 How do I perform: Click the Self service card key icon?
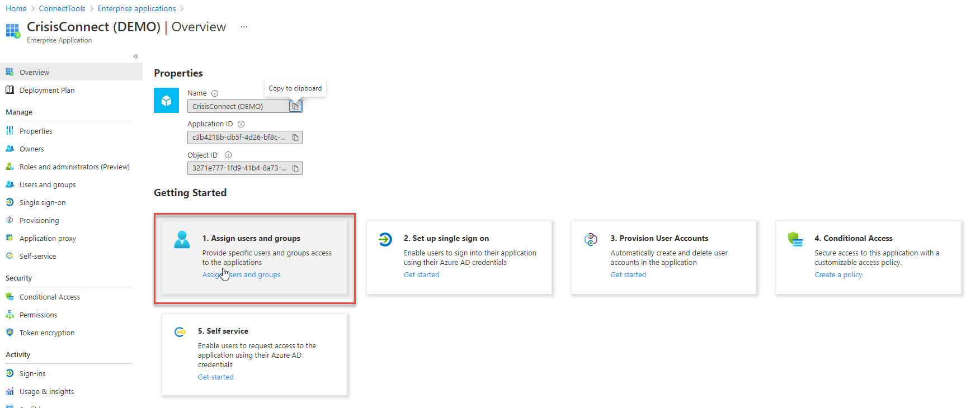[x=180, y=332]
